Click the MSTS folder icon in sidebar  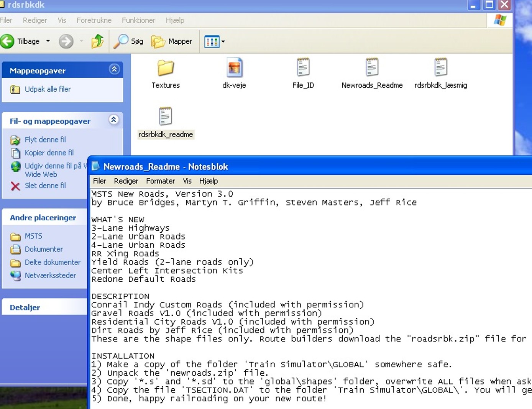tap(15, 237)
